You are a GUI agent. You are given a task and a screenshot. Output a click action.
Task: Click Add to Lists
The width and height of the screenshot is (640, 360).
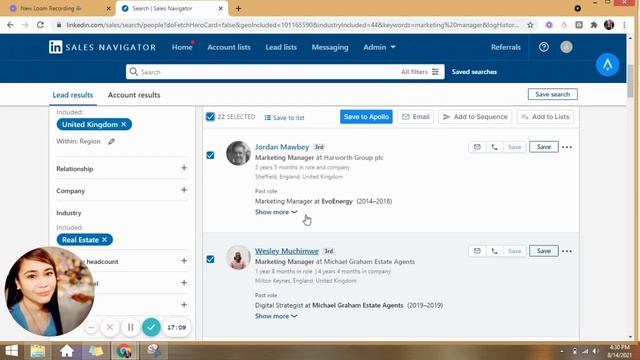coord(545,117)
